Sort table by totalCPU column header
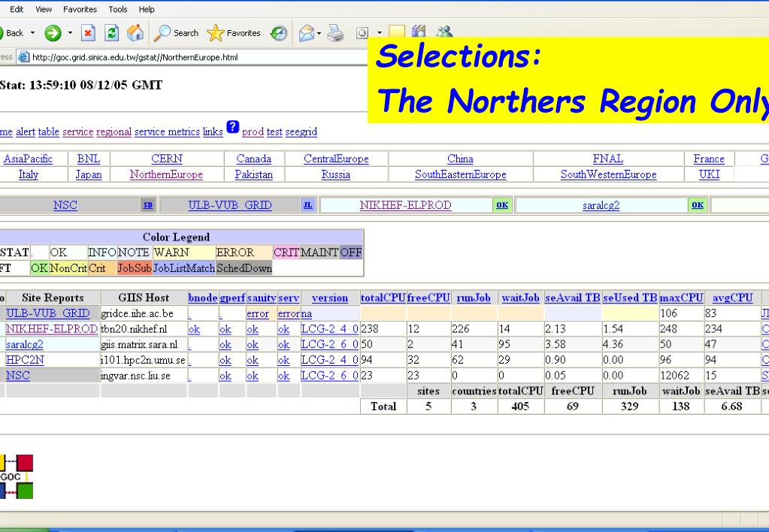 click(383, 298)
